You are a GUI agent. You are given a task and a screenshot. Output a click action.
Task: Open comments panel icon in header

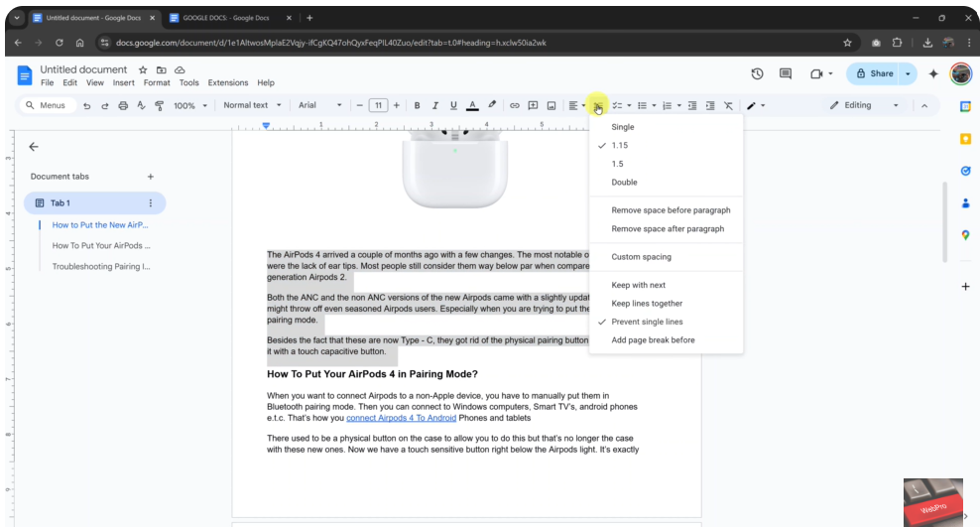click(x=786, y=73)
